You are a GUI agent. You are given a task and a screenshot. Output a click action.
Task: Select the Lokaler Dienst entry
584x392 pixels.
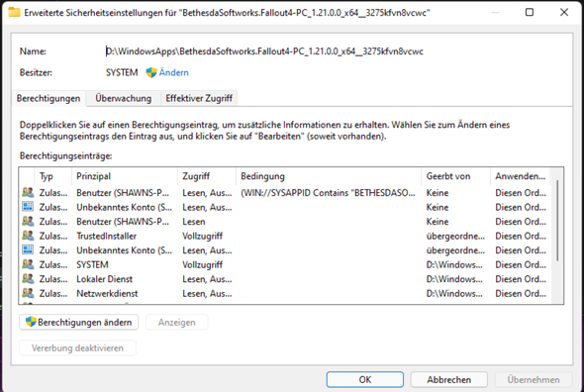[104, 279]
